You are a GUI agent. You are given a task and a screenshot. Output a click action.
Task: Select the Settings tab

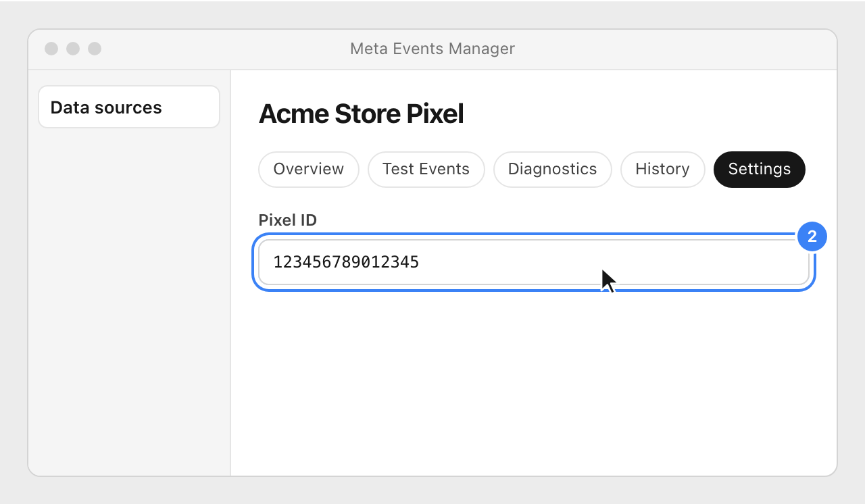[x=759, y=169]
